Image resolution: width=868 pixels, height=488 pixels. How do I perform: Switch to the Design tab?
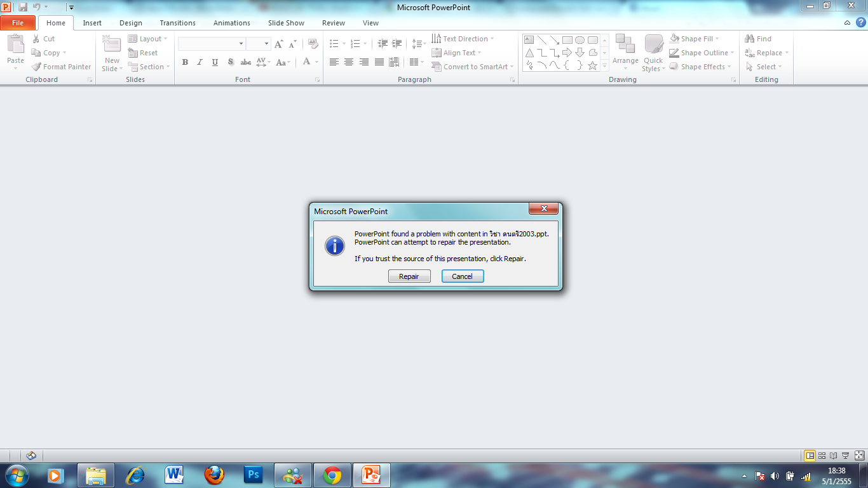[131, 23]
